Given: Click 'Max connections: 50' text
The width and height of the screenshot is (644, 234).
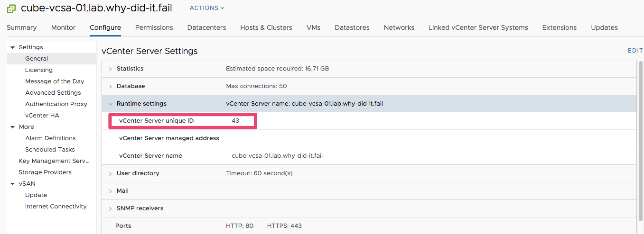Looking at the screenshot, I should tap(257, 86).
